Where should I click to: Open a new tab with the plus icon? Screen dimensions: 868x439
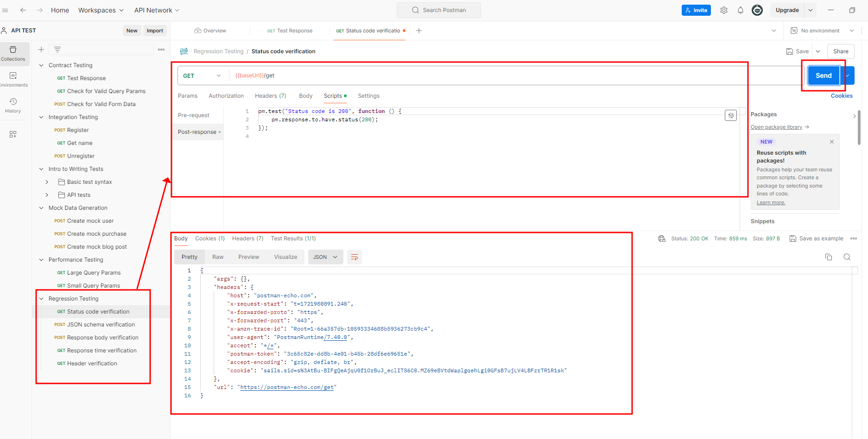tap(419, 31)
